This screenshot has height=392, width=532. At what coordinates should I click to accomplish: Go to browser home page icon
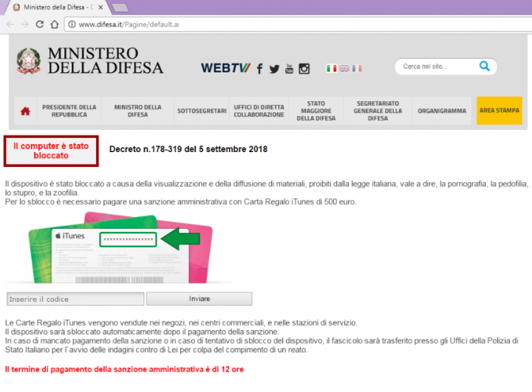(55, 24)
